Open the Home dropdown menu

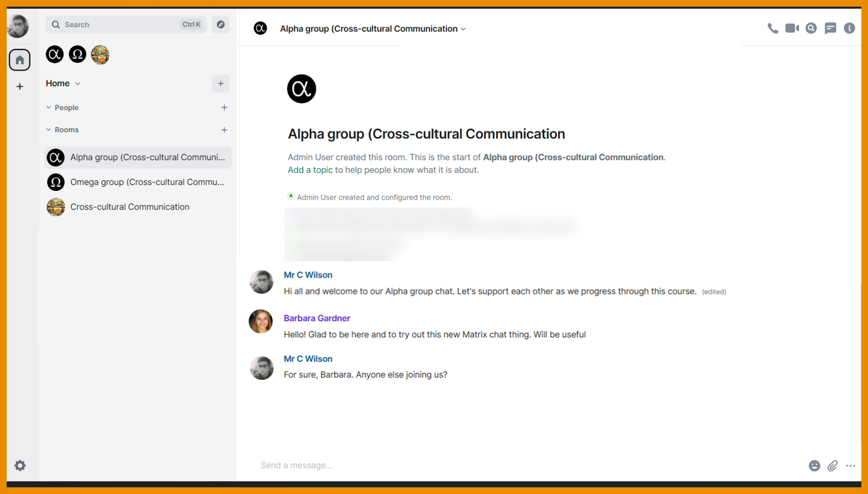(x=63, y=83)
